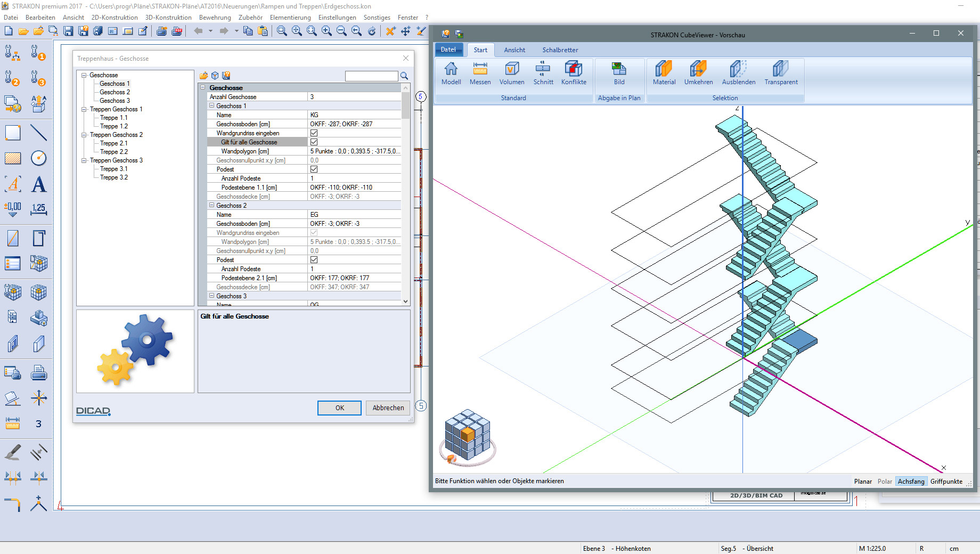Click the back arrow in main toolbar

pos(198,31)
